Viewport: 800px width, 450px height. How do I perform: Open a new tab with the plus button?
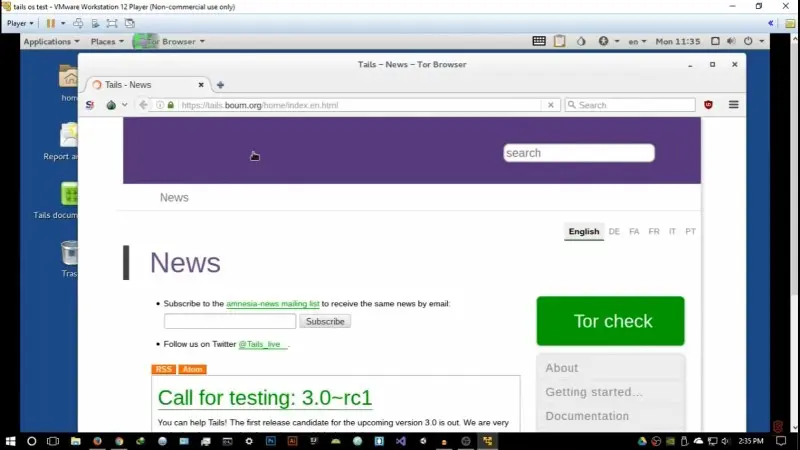220,85
